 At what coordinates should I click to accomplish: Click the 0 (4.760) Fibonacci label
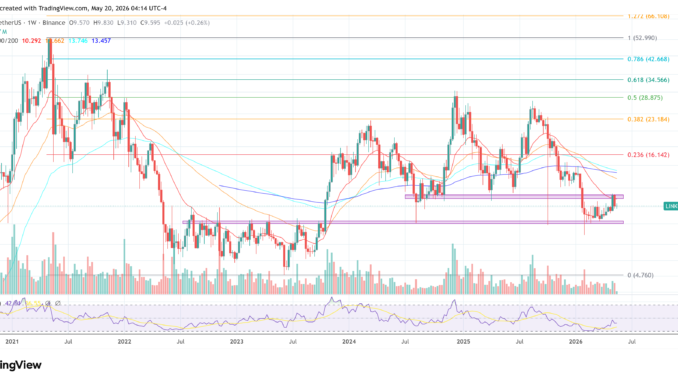pyautogui.click(x=640, y=275)
